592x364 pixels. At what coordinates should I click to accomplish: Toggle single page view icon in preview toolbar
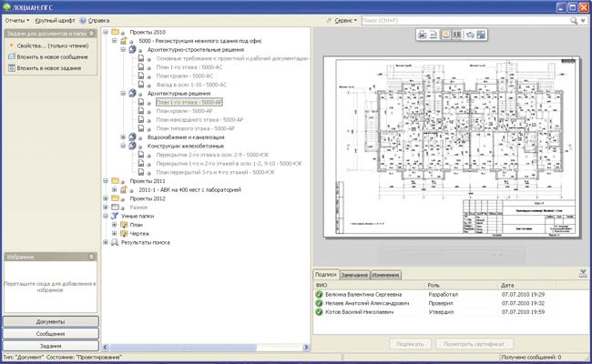pyautogui.click(x=446, y=35)
